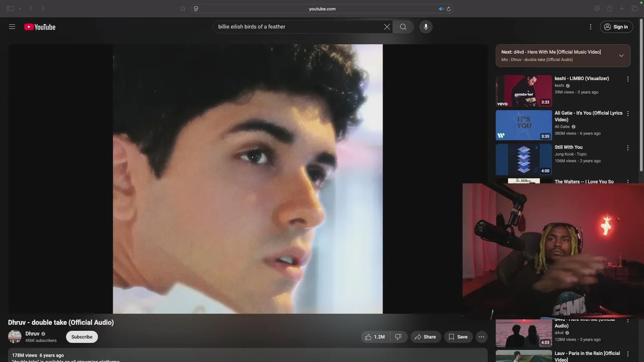This screenshot has width=644, height=362.
Task: Focus the youtube.com address bar
Action: [322, 9]
